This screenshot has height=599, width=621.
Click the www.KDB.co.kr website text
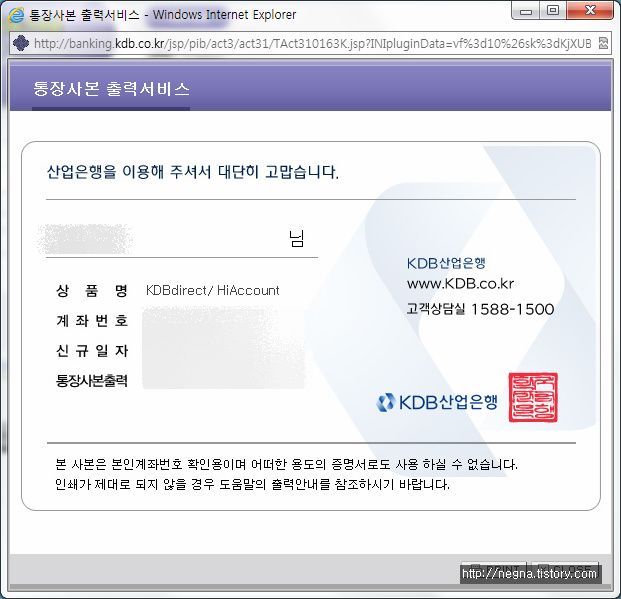(x=460, y=284)
